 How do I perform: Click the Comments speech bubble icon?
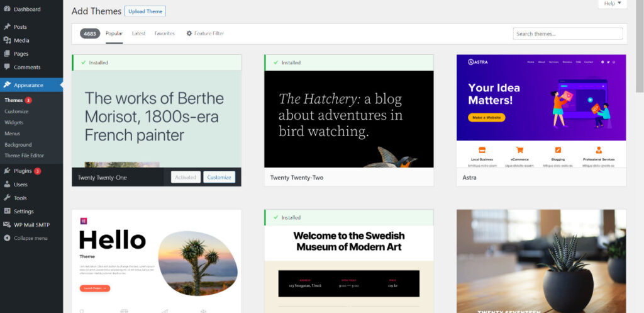[7, 67]
